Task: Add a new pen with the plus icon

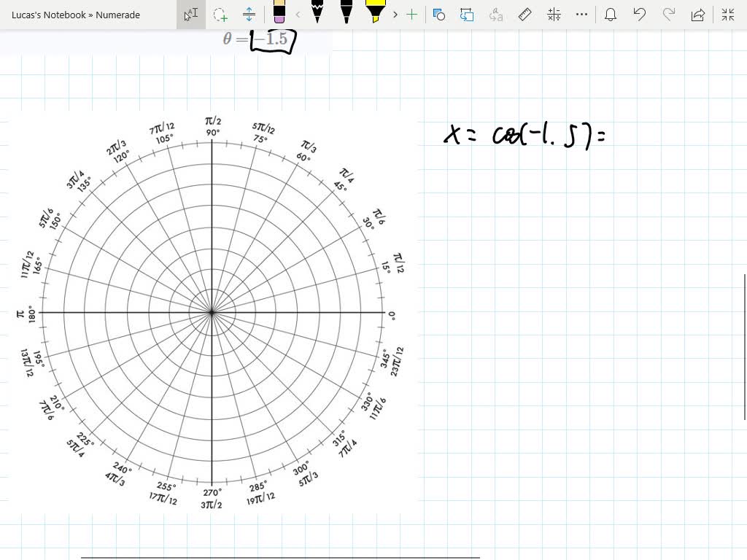Action: 412,15
